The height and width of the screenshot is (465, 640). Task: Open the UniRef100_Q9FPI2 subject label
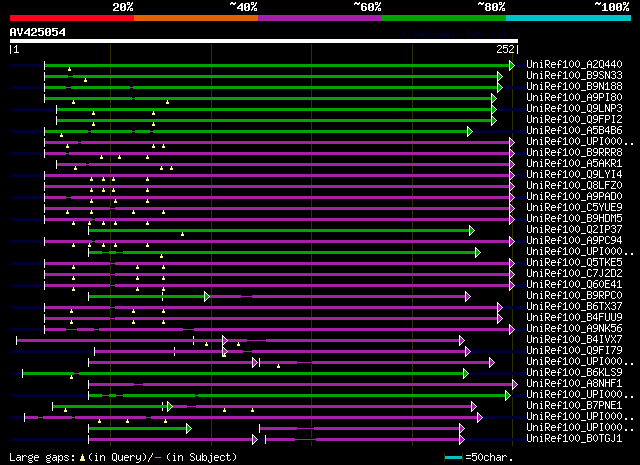pos(574,119)
